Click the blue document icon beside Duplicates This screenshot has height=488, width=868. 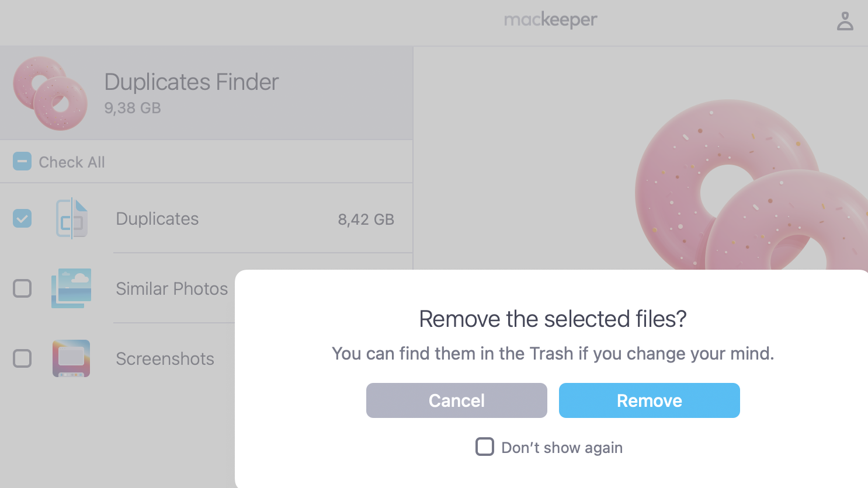70,218
